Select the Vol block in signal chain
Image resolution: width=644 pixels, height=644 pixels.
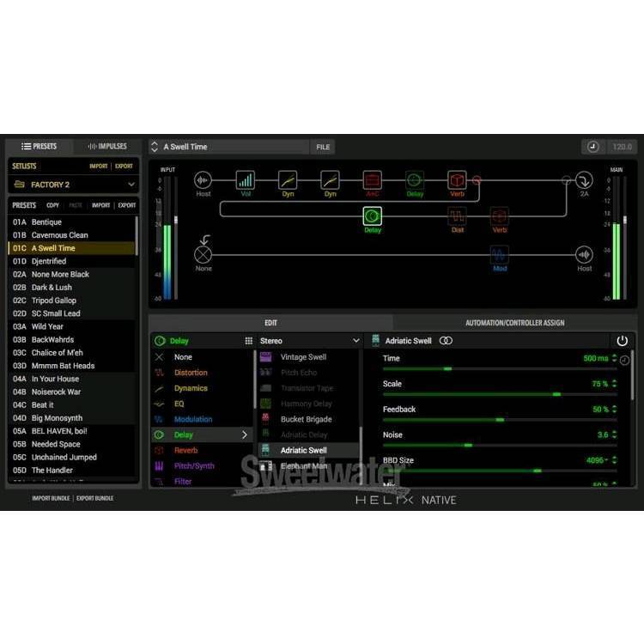point(246,180)
